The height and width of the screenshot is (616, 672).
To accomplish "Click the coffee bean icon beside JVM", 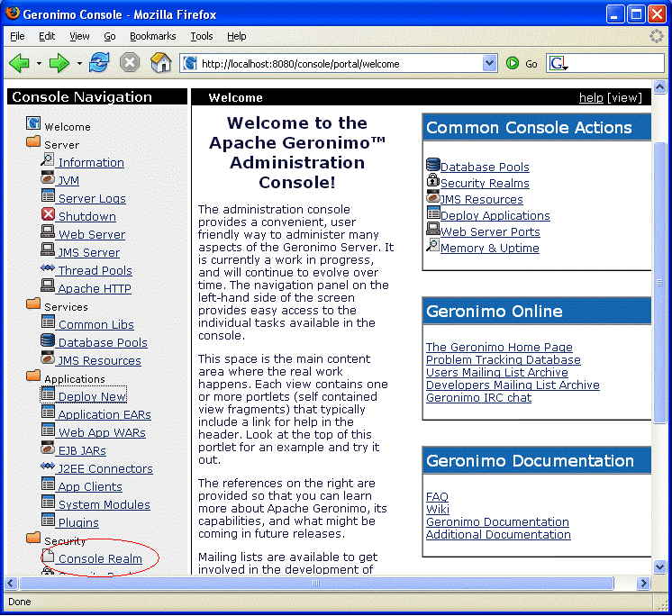I will 48,177.
